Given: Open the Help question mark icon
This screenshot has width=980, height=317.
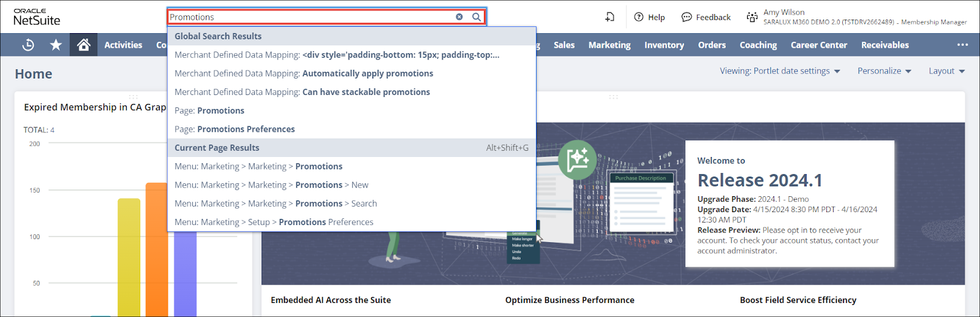Looking at the screenshot, I should tap(639, 17).
